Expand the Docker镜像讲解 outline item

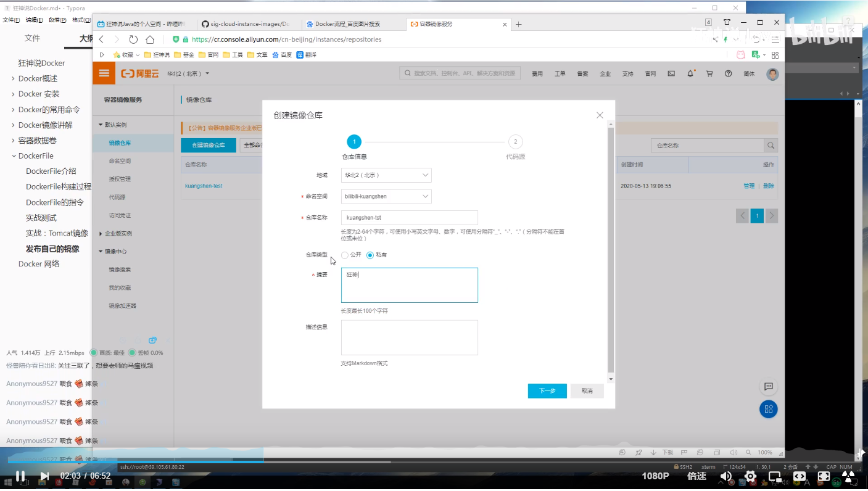14,125
